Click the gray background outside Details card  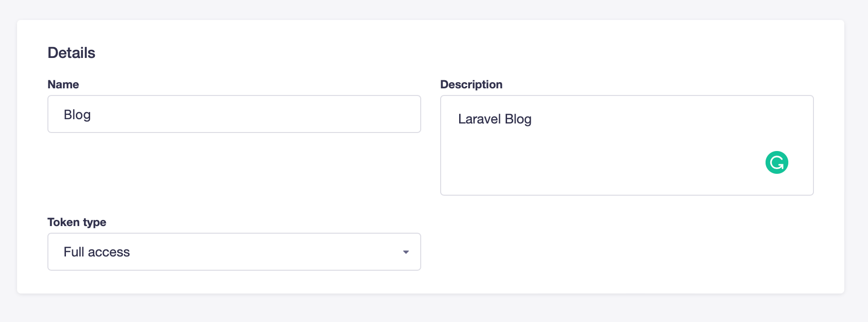(x=434, y=308)
